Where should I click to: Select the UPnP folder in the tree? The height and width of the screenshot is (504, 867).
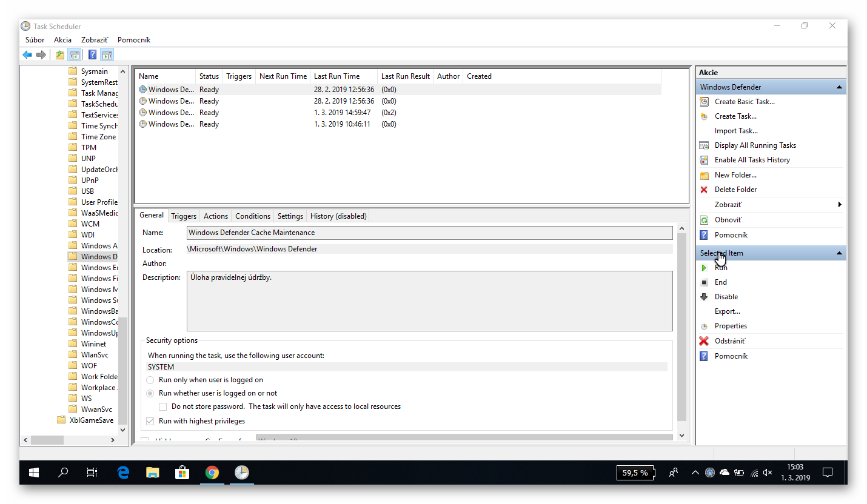pyautogui.click(x=90, y=181)
